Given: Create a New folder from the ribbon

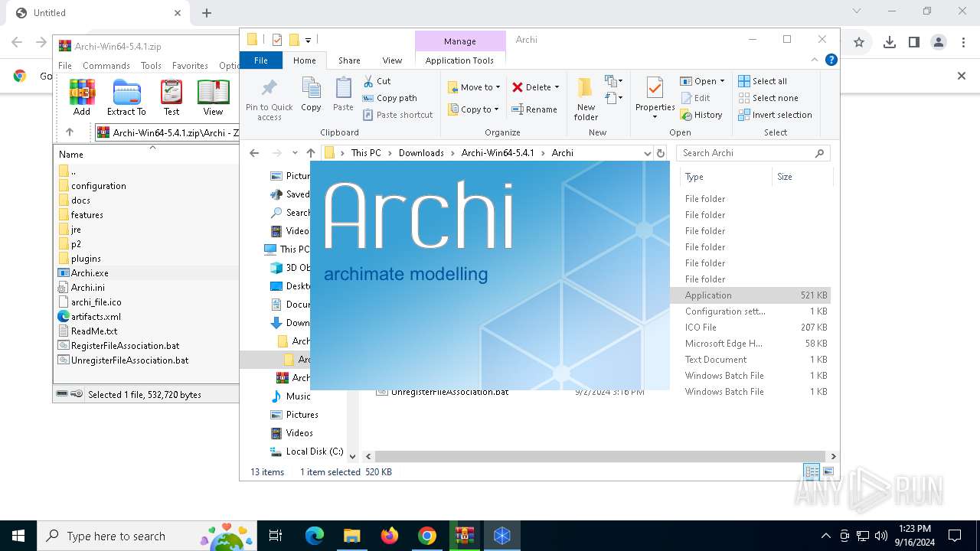Looking at the screenshot, I should [x=586, y=99].
